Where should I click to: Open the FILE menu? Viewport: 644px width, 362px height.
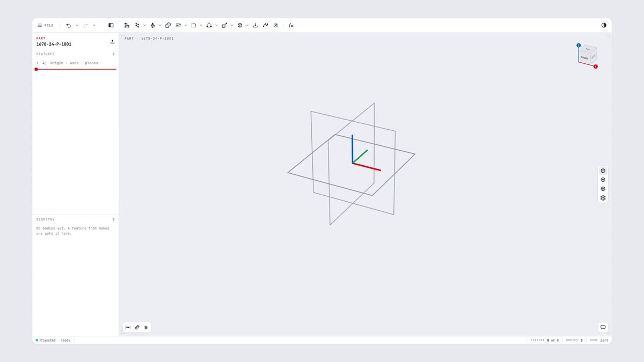point(45,25)
